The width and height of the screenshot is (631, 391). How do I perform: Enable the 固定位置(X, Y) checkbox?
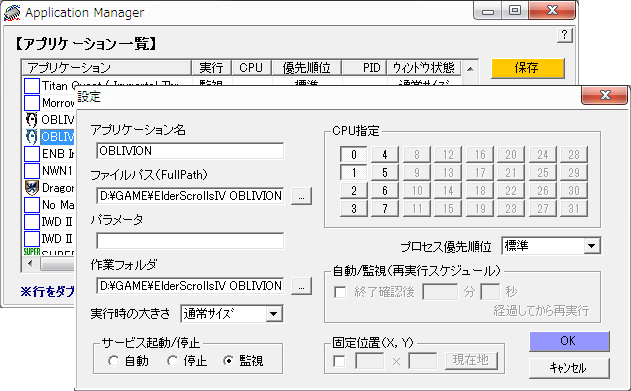point(340,361)
